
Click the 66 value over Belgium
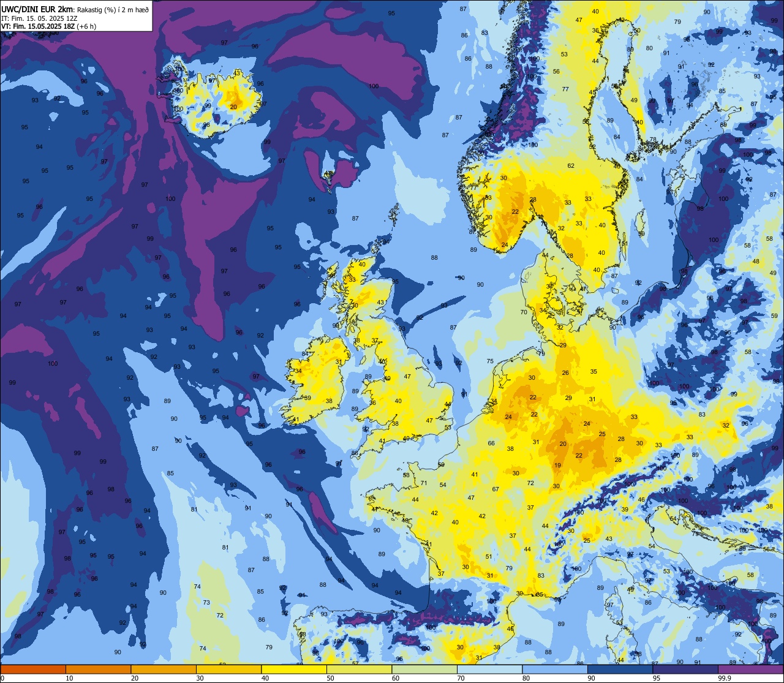pyautogui.click(x=491, y=443)
